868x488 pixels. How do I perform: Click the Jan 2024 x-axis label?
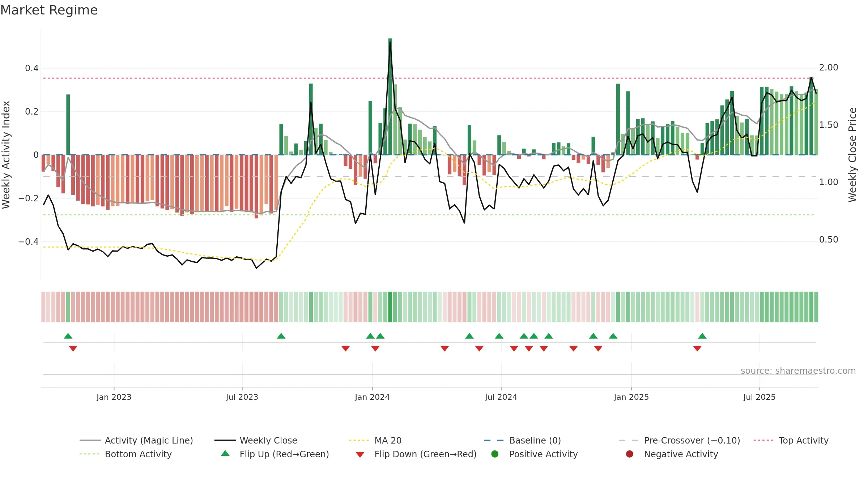(372, 397)
